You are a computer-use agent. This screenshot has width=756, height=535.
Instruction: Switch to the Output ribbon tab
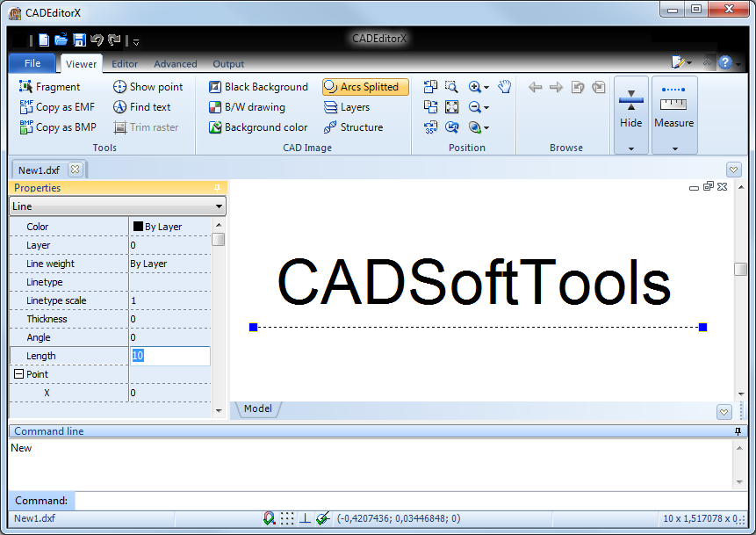pos(228,63)
